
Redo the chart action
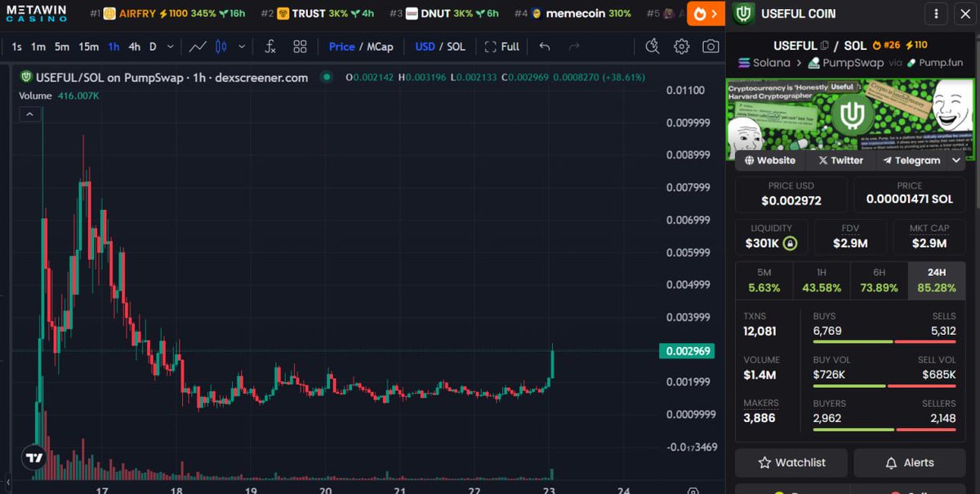tap(574, 47)
